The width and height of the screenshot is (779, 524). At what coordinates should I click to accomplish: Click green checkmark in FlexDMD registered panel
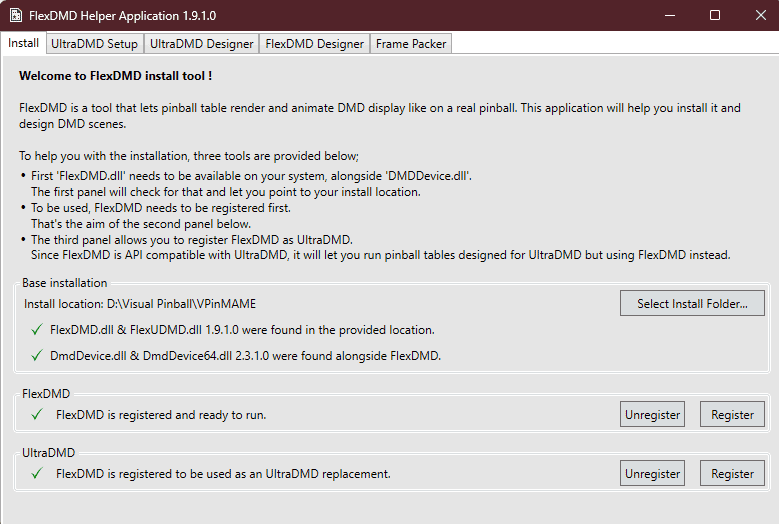tap(37, 414)
